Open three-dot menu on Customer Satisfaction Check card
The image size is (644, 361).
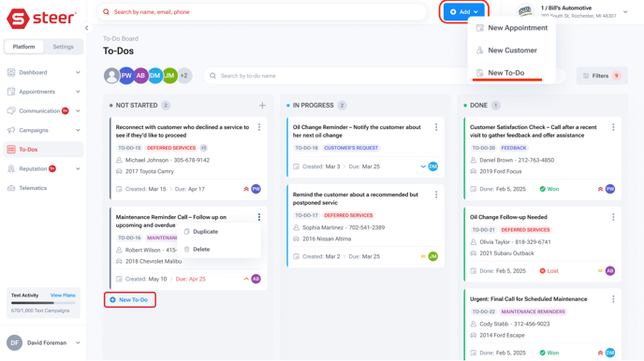point(613,127)
